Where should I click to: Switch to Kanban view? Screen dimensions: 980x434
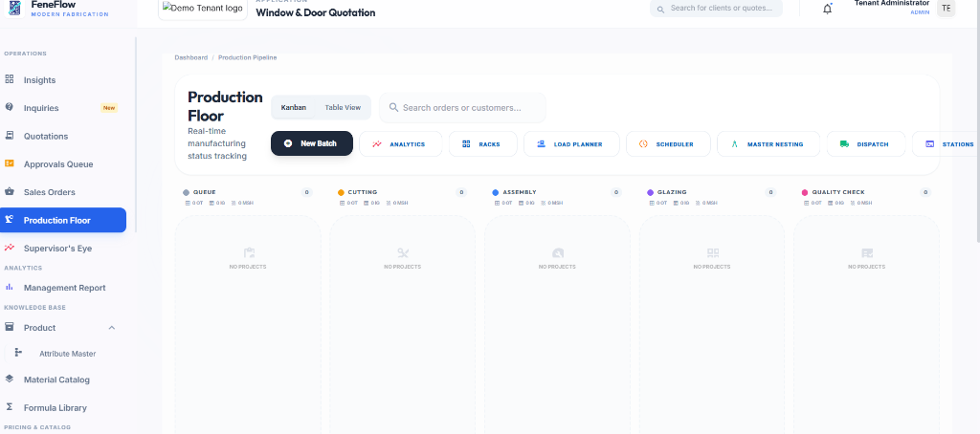click(x=294, y=107)
